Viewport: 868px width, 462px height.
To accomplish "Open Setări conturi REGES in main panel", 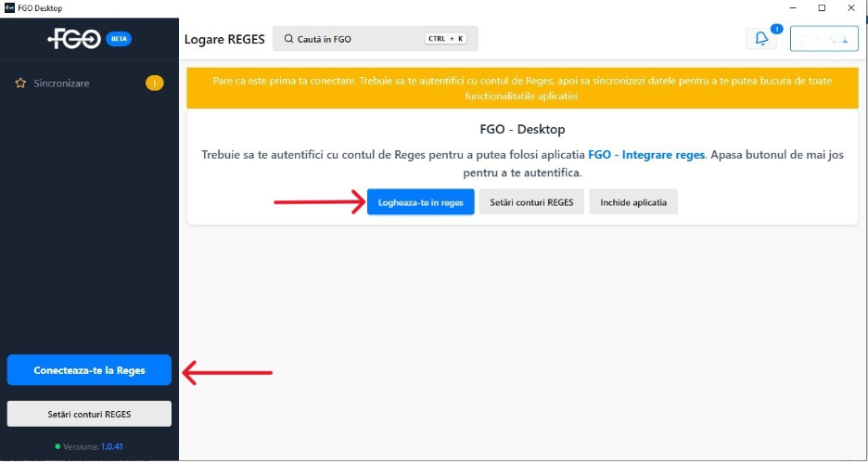I will point(531,202).
